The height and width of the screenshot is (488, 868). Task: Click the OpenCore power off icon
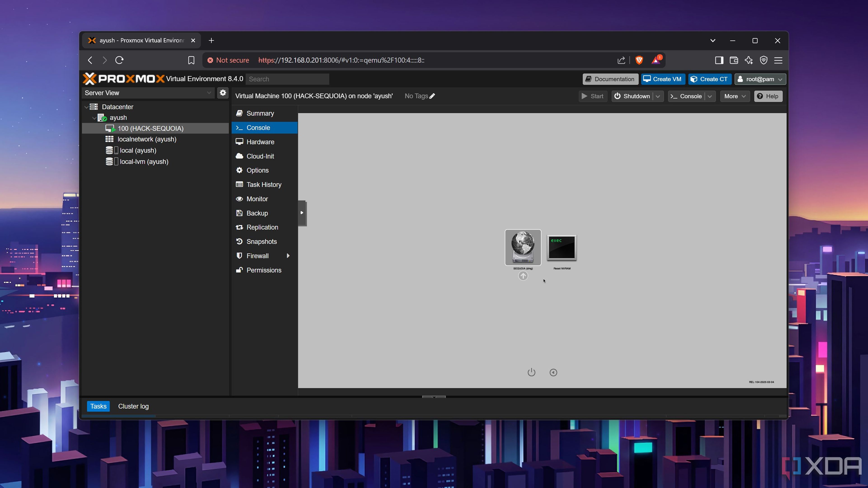coord(531,372)
